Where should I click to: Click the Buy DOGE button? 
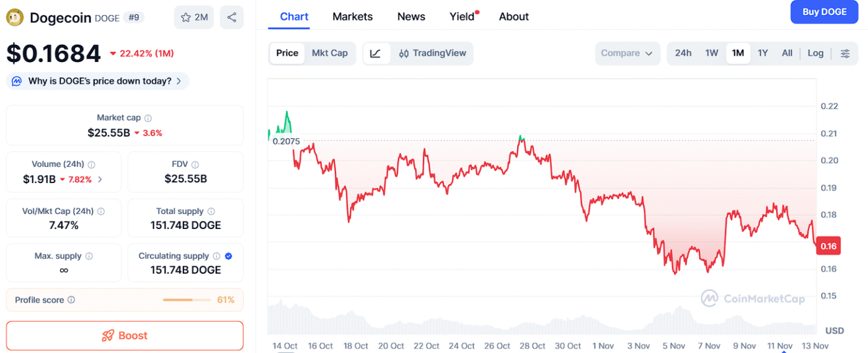[823, 12]
